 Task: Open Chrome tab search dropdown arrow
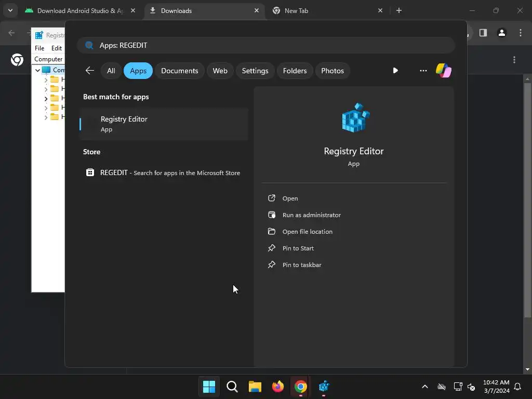10,10
